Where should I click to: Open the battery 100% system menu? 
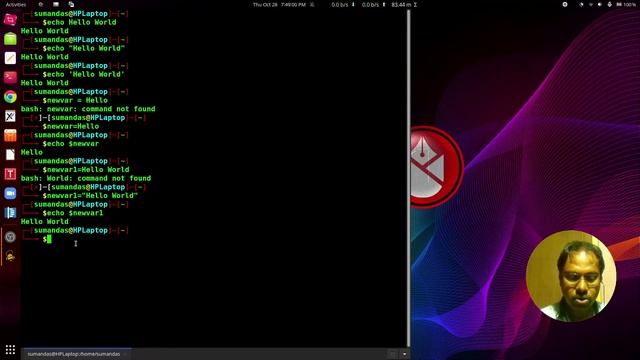click(x=626, y=4)
